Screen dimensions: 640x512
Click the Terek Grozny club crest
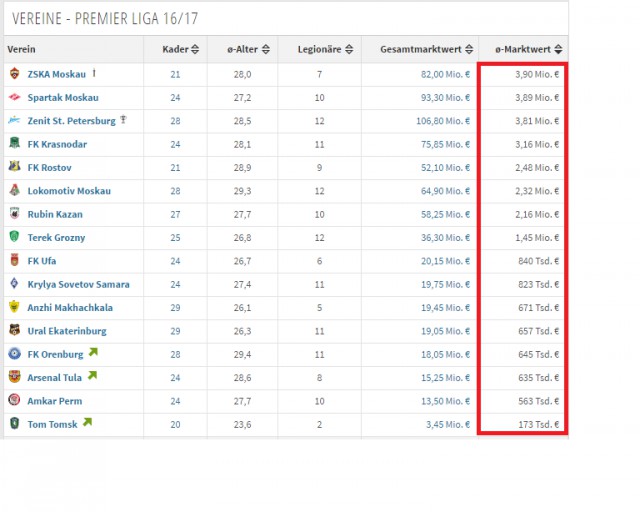[14, 236]
